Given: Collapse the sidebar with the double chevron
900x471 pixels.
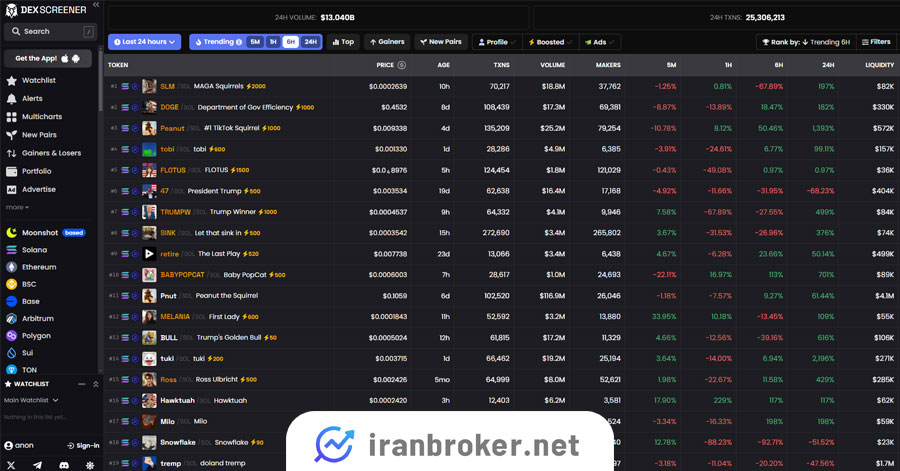Looking at the screenshot, I should (x=96, y=5).
